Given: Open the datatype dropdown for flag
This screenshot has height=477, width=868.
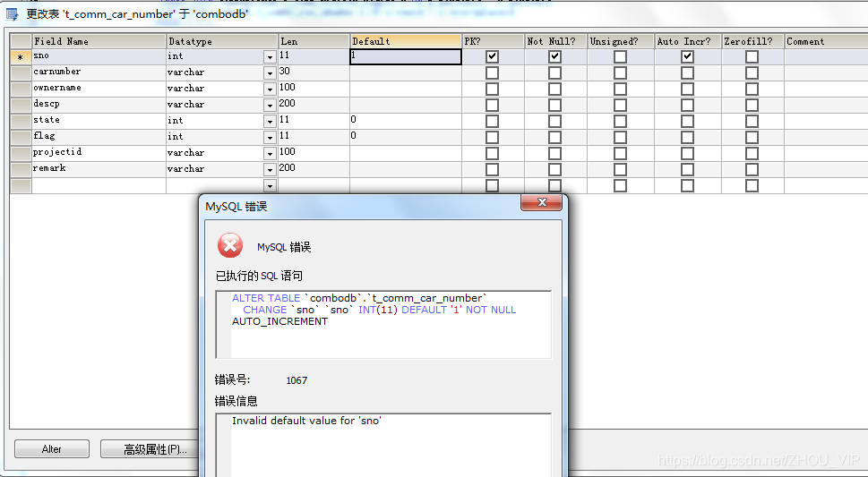Looking at the screenshot, I should point(270,137).
